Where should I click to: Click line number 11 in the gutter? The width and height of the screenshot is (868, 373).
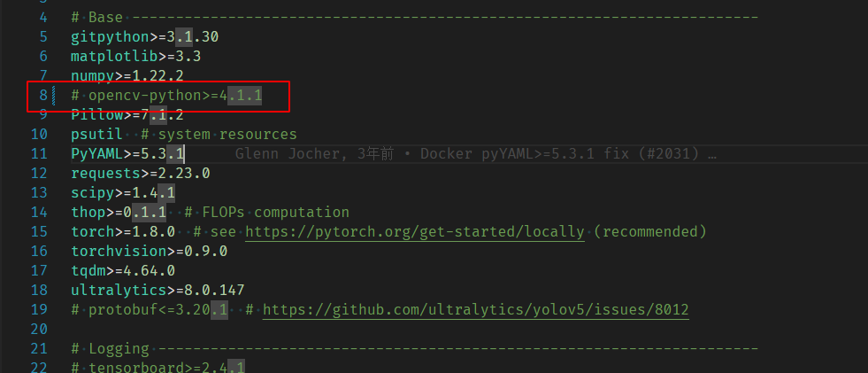(x=39, y=154)
